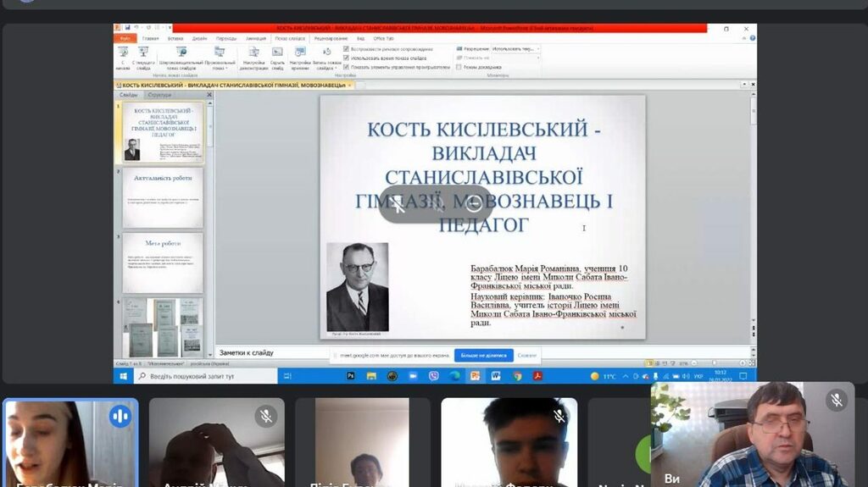Screen dimensions: 868x487
Task: Click the Broadcast Slide Show icon
Action: [181, 53]
